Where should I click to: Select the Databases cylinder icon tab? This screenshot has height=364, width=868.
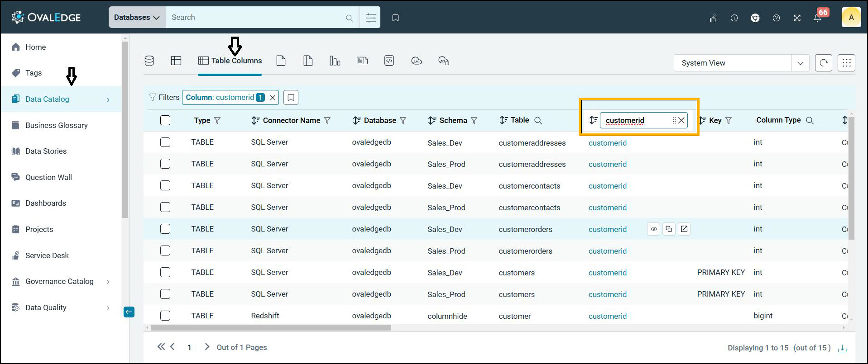pyautogui.click(x=149, y=61)
